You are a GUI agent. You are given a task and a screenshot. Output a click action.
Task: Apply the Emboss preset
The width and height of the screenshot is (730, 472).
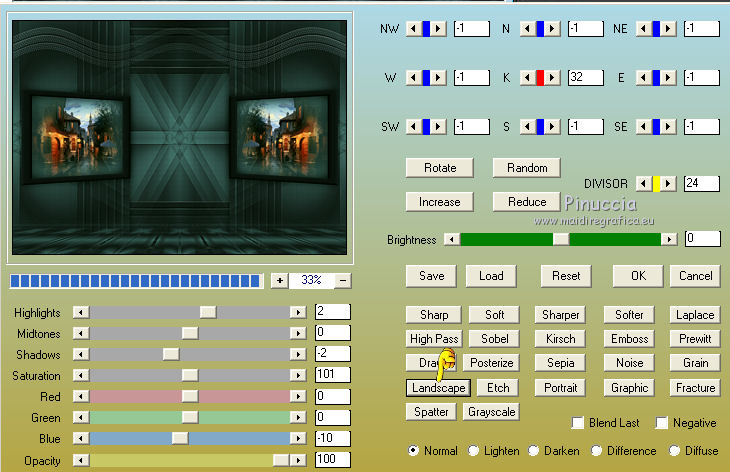tap(629, 339)
